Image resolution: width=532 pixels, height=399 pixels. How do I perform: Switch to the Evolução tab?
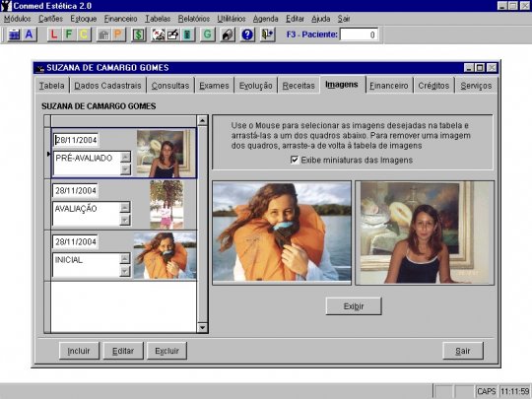point(256,86)
